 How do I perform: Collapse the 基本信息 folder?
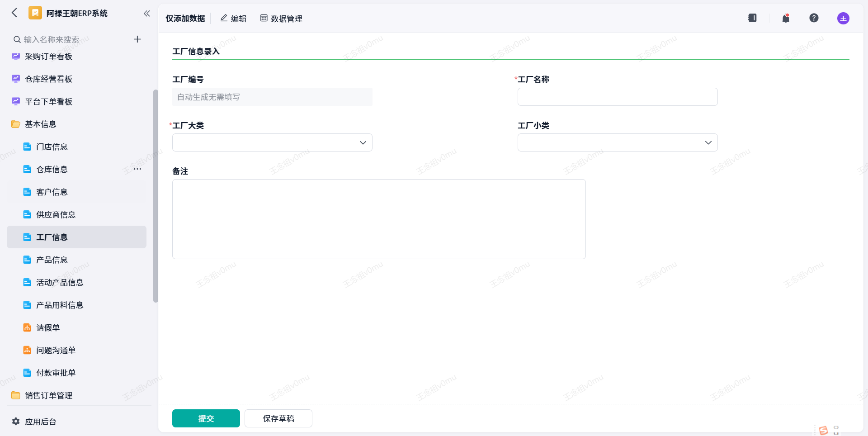[x=77, y=124]
